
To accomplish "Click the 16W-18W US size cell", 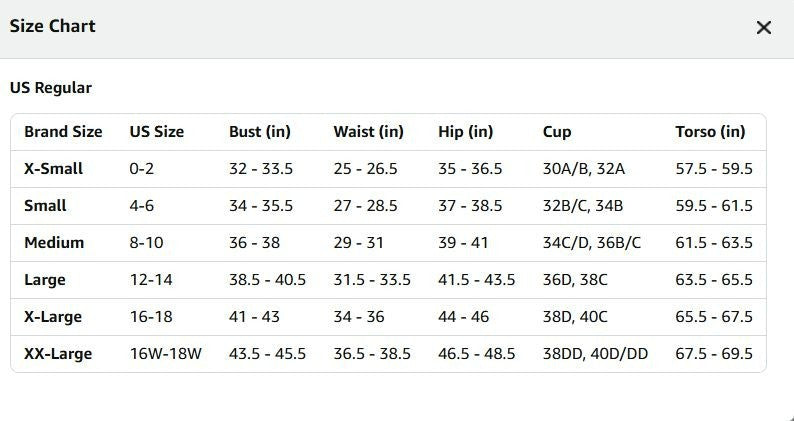I will [x=166, y=354].
